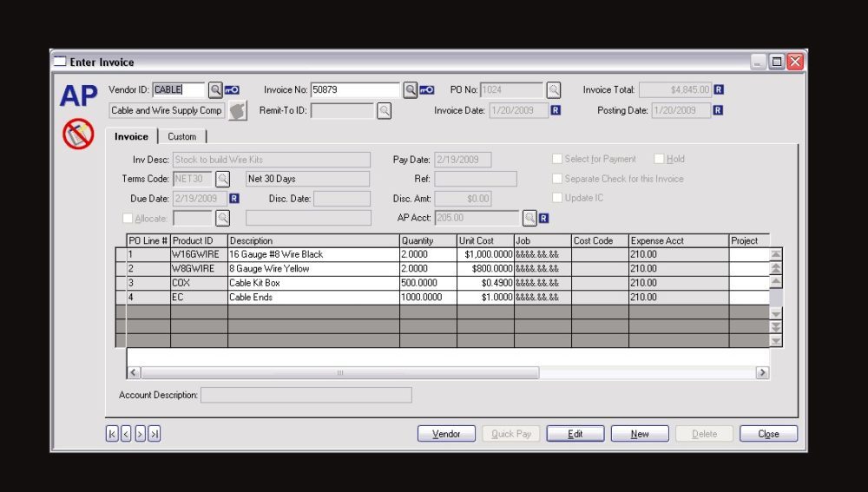Select the Invoice tab

coord(132,136)
